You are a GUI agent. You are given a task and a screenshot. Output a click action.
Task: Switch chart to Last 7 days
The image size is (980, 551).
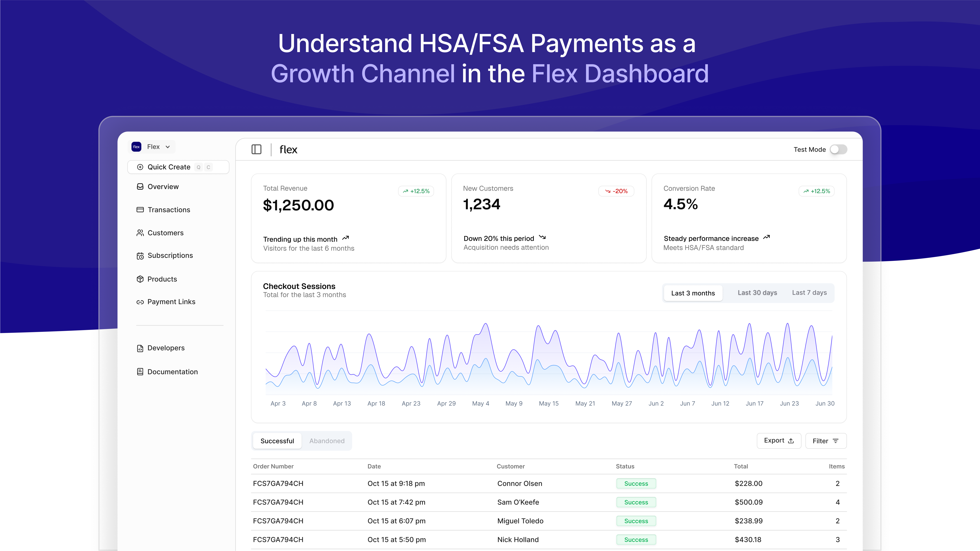coord(809,293)
